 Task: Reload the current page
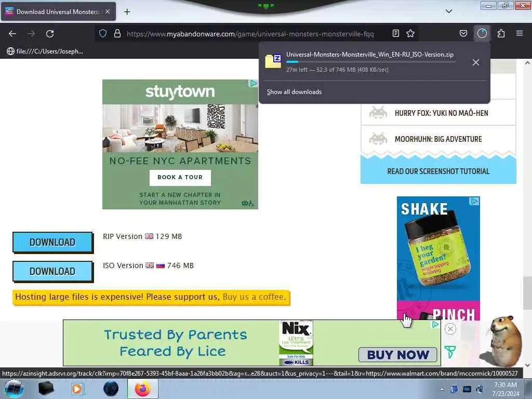click(x=50, y=34)
